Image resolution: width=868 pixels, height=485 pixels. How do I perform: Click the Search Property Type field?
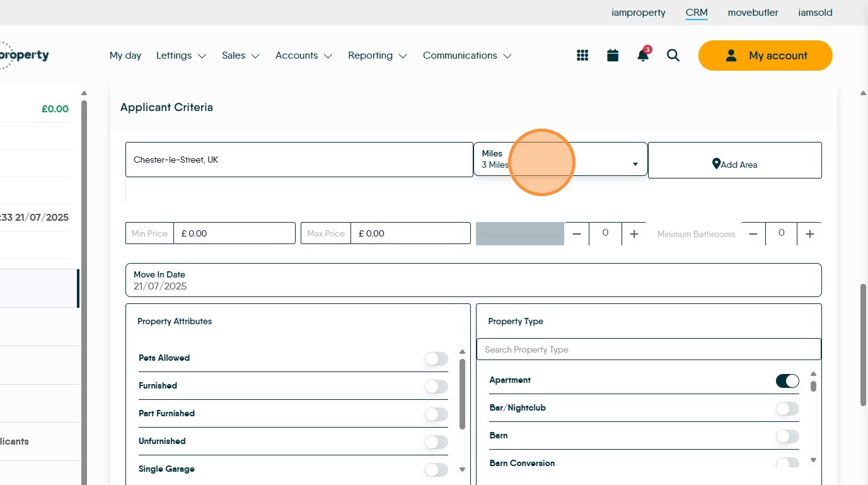[x=649, y=349]
